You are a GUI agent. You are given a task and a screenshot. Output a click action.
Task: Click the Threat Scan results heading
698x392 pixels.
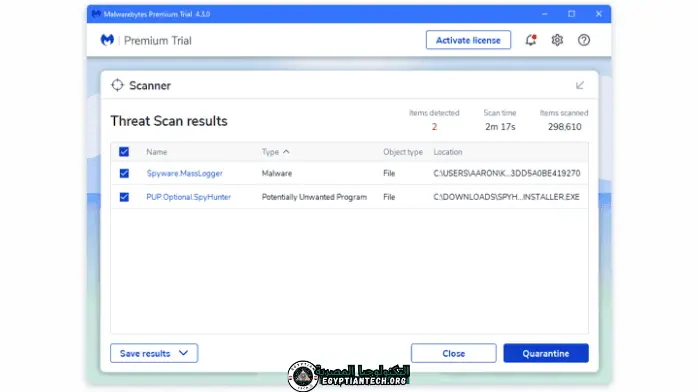[x=169, y=121]
